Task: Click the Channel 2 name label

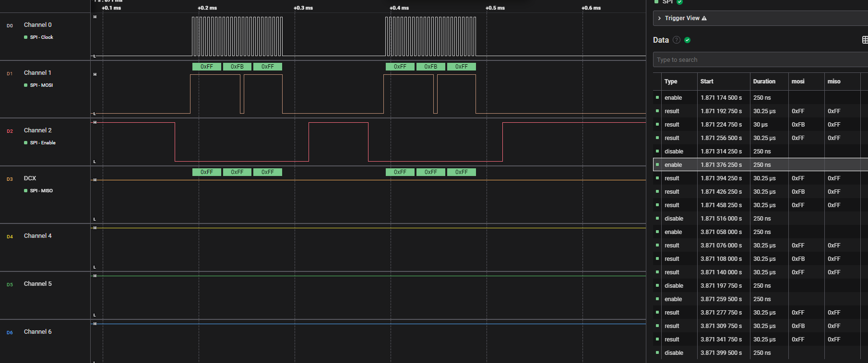Action: [x=38, y=130]
